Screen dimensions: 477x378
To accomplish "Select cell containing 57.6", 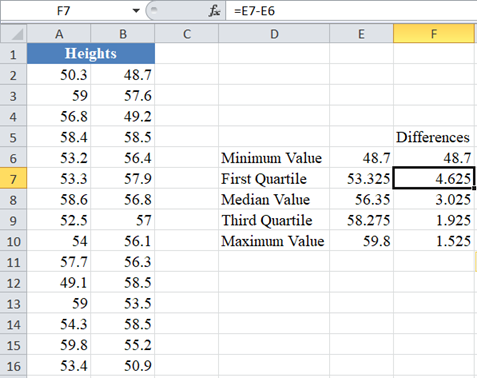I will coord(123,95).
